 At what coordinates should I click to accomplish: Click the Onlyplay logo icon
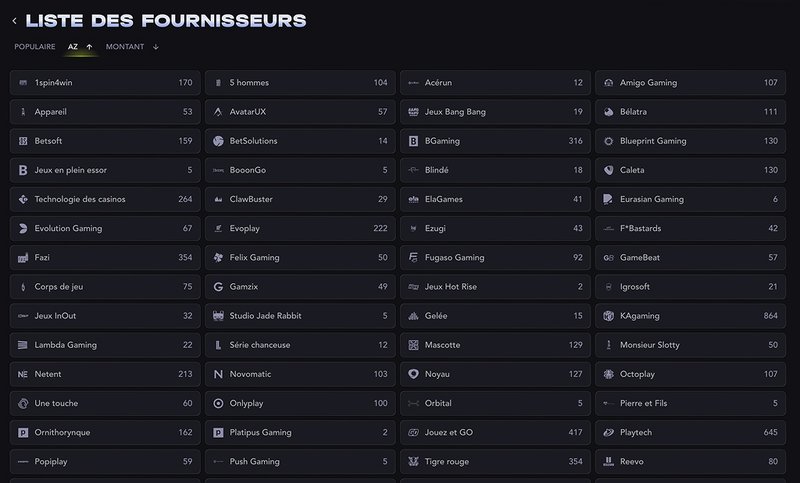(218, 403)
